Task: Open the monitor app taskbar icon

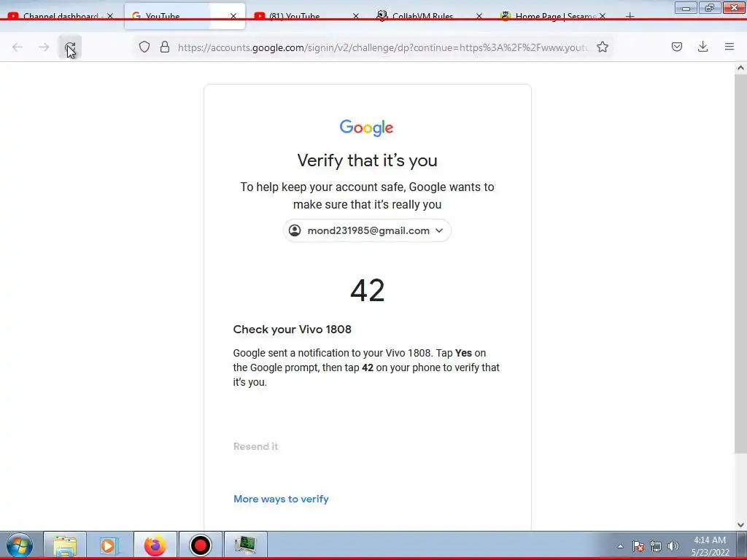Action: point(245,545)
